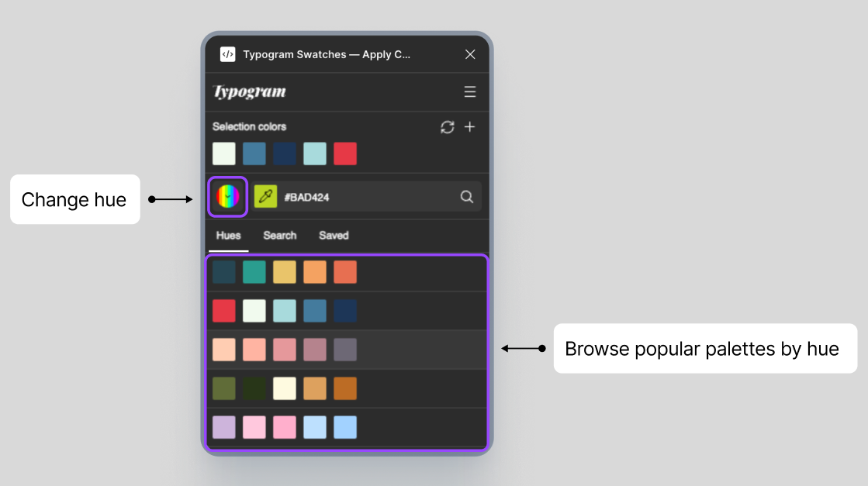This screenshot has width=868, height=486.
Task: Open the hamburger menu
Action: click(x=470, y=91)
